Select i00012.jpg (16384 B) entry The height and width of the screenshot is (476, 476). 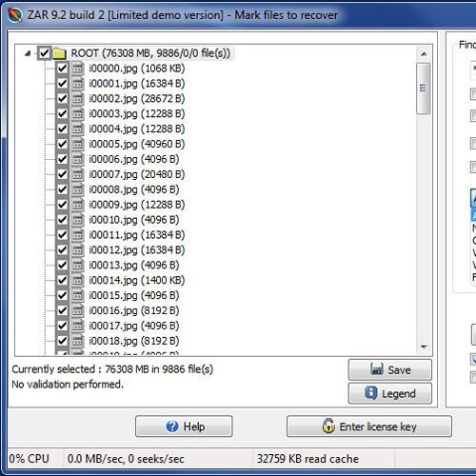click(x=137, y=250)
